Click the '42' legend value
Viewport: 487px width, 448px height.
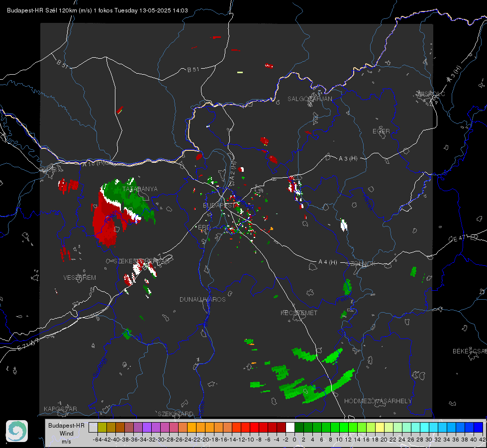(x=482, y=440)
